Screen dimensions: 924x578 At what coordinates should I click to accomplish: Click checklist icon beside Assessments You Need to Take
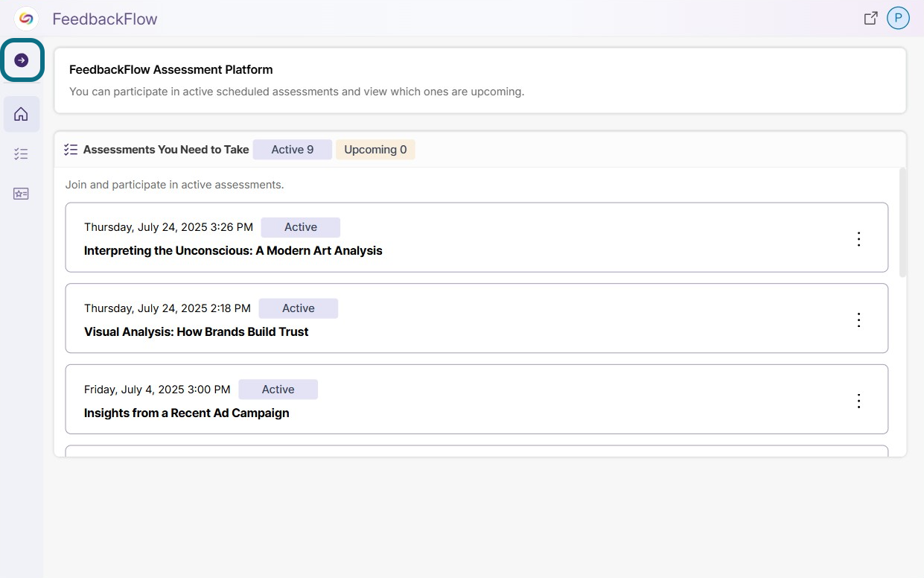pos(71,150)
